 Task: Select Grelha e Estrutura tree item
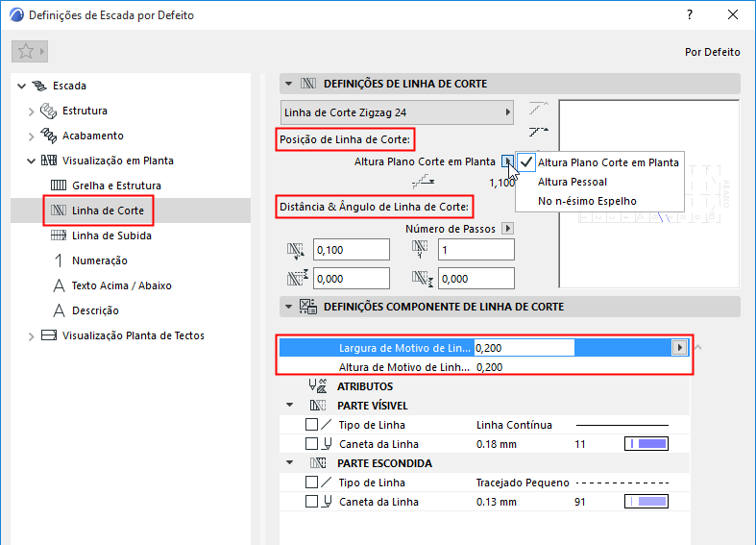coord(116,186)
